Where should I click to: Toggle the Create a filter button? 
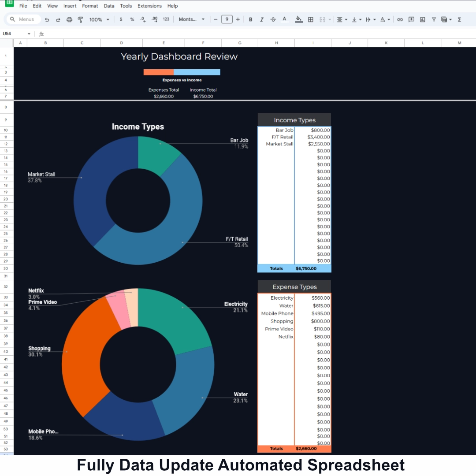pos(434,19)
